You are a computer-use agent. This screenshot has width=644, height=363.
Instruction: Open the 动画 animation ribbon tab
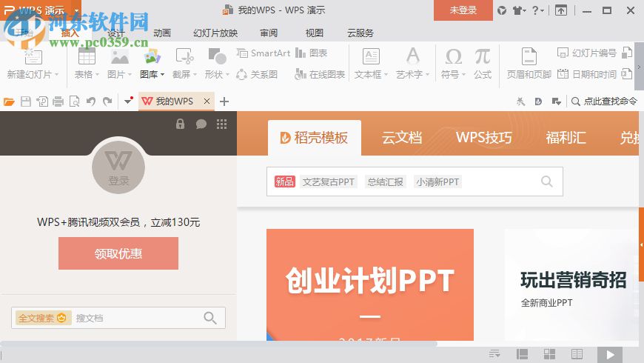[162, 33]
